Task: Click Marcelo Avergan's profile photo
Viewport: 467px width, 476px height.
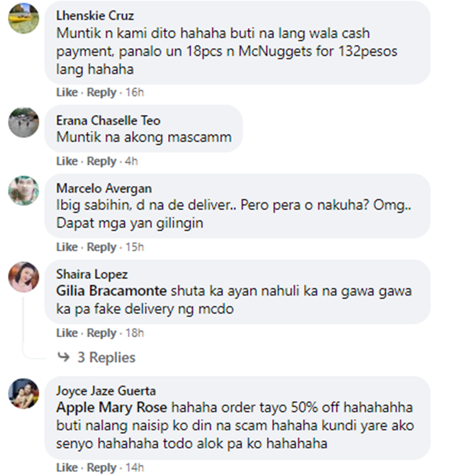Action: [x=24, y=190]
